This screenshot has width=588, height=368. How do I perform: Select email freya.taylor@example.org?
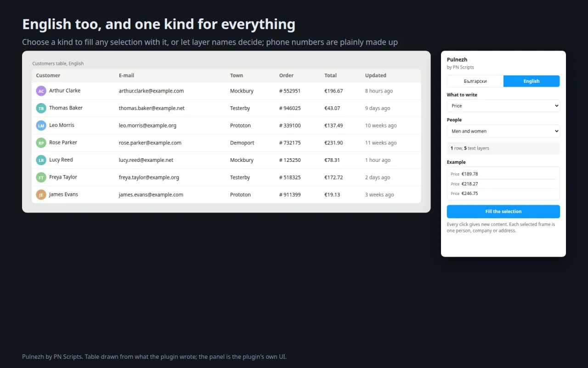(x=149, y=178)
